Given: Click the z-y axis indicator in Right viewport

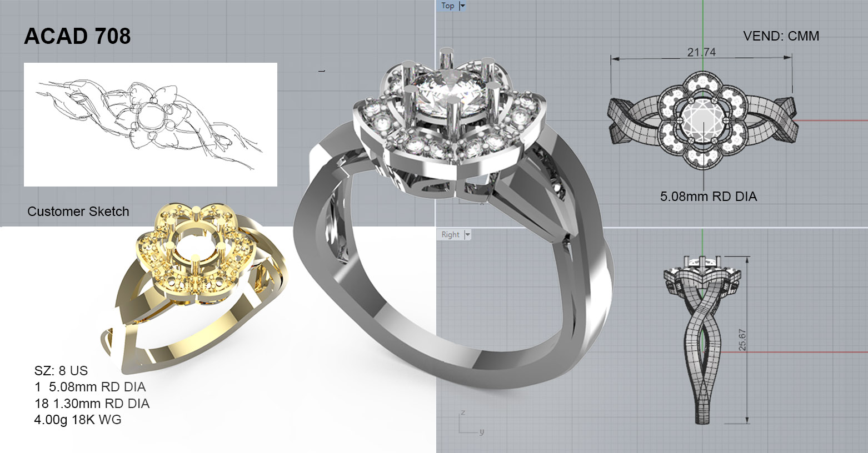Looking at the screenshot, I should click(x=471, y=423).
